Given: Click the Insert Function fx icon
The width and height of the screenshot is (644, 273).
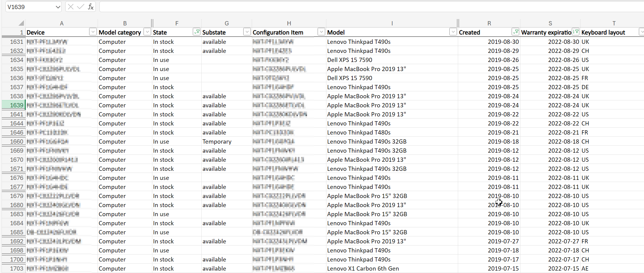Looking at the screenshot, I should (x=90, y=7).
